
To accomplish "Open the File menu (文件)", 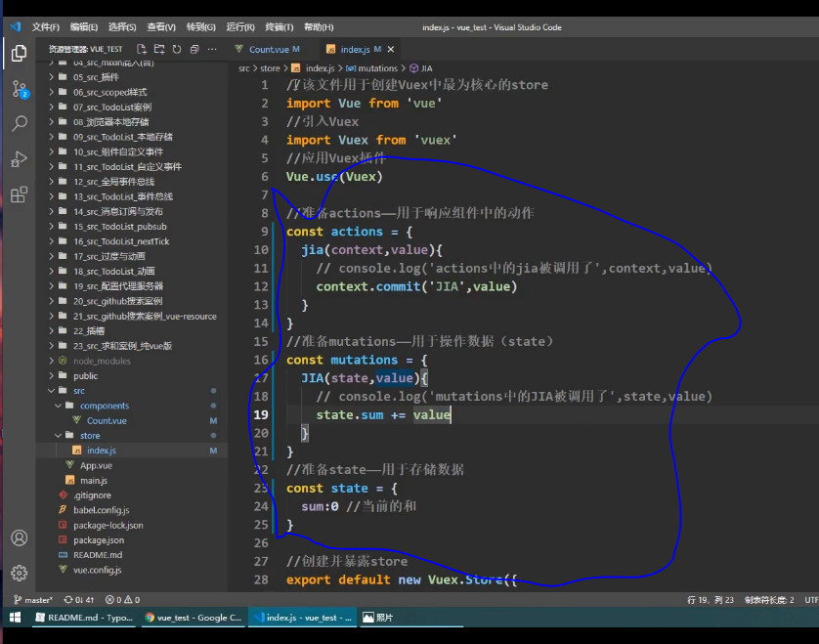I will 45,27.
